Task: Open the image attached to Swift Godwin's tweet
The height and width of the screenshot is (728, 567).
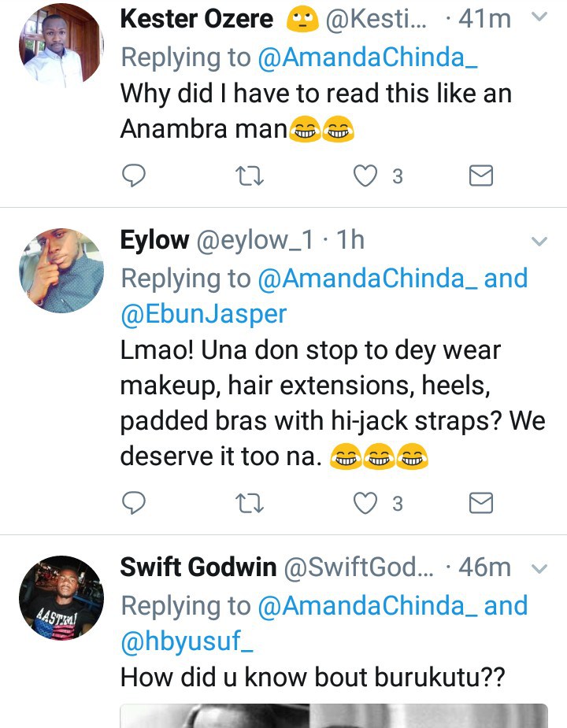Action: [x=333, y=715]
